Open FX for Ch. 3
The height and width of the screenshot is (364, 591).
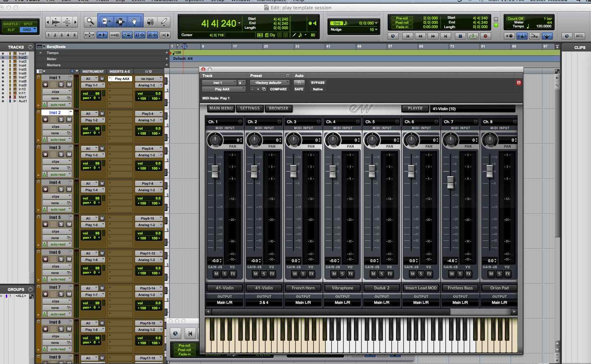click(x=312, y=274)
